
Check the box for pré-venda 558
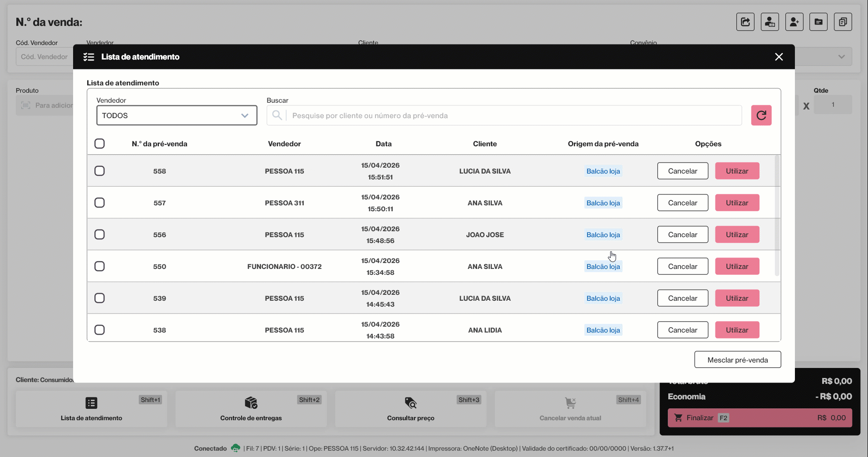click(99, 171)
